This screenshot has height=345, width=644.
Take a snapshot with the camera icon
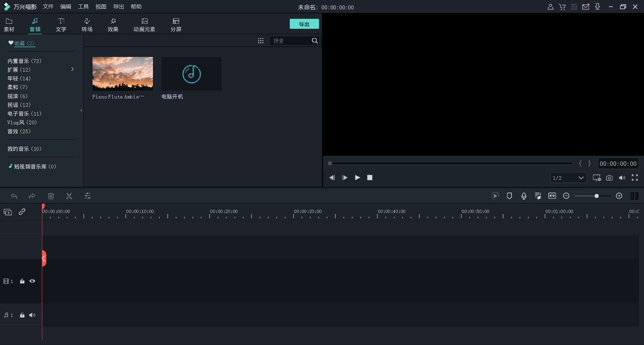pos(609,178)
